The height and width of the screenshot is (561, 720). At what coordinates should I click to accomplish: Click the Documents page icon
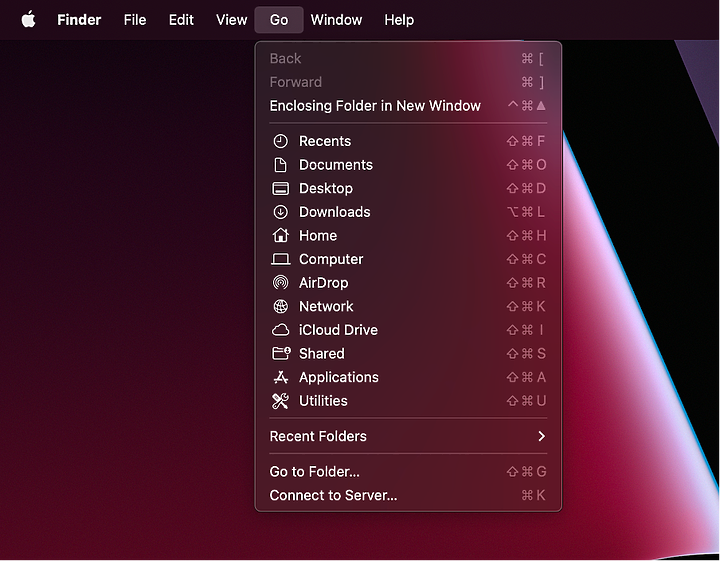[x=281, y=165]
